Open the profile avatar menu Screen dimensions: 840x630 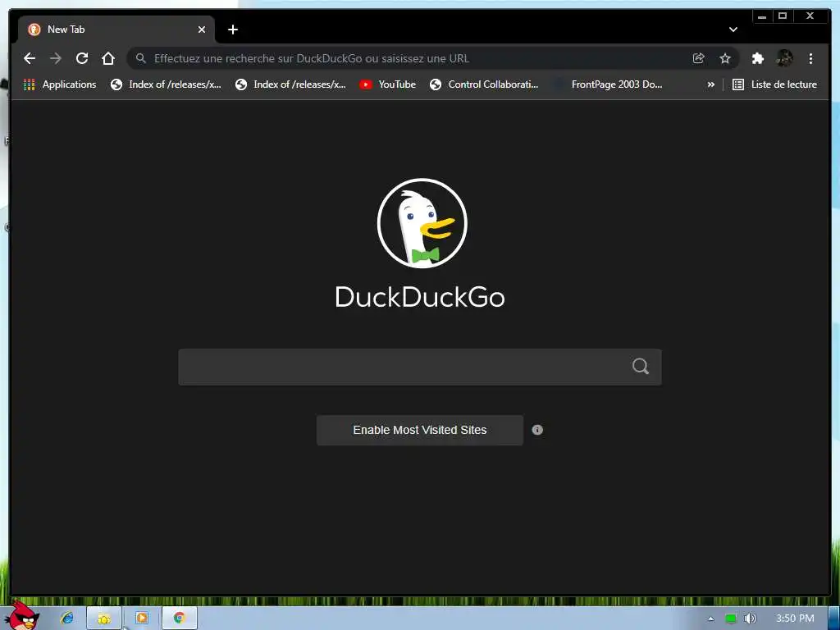(785, 58)
